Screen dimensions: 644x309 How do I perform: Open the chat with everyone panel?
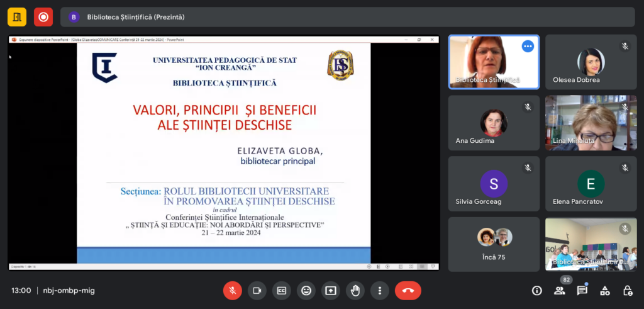582,290
